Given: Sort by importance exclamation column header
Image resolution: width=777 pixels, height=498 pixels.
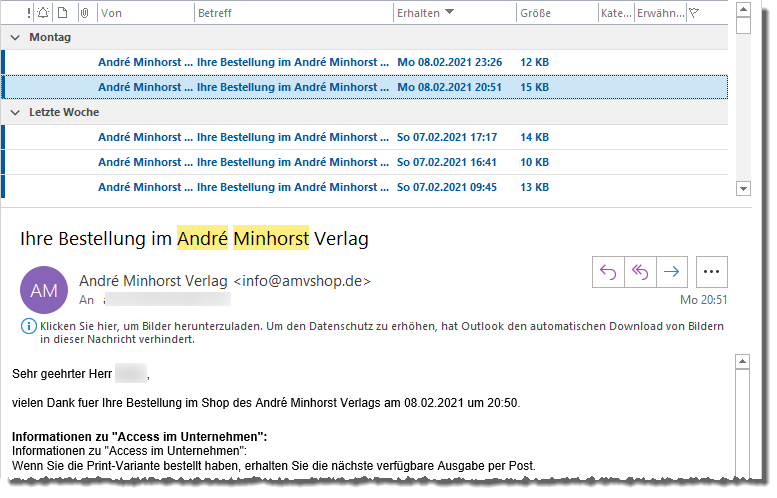Looking at the screenshot, I should coord(29,13).
